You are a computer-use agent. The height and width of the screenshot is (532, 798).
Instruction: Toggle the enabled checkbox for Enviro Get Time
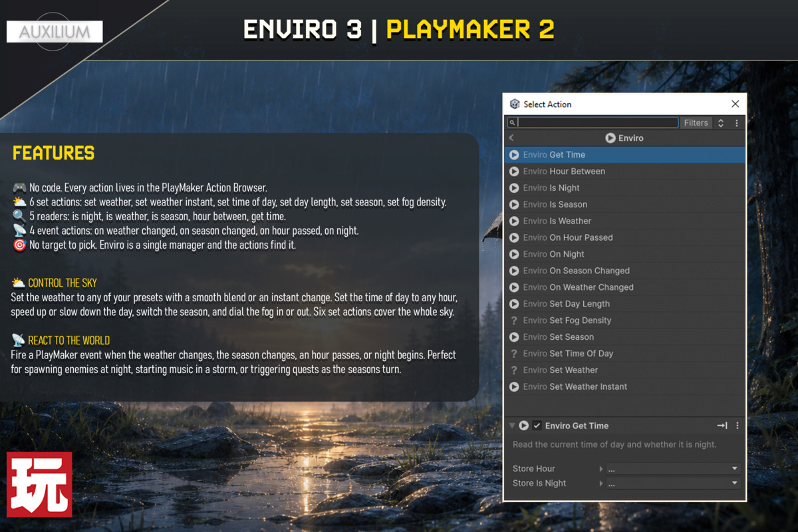[537, 426]
